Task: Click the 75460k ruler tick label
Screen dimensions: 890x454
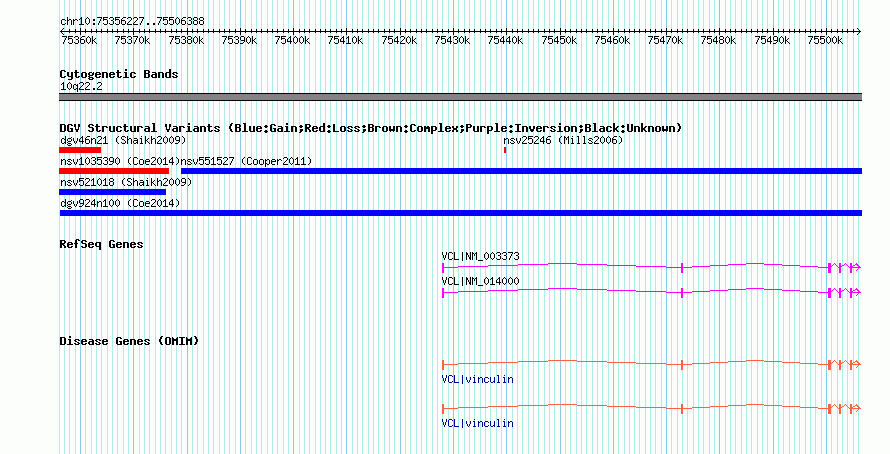Action: (612, 40)
